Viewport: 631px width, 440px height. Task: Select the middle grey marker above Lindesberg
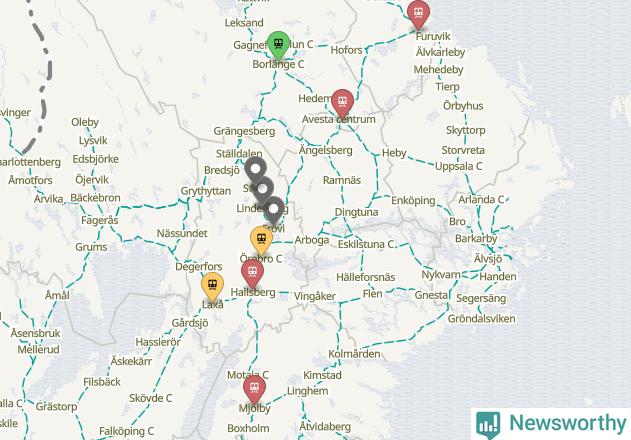click(262, 189)
